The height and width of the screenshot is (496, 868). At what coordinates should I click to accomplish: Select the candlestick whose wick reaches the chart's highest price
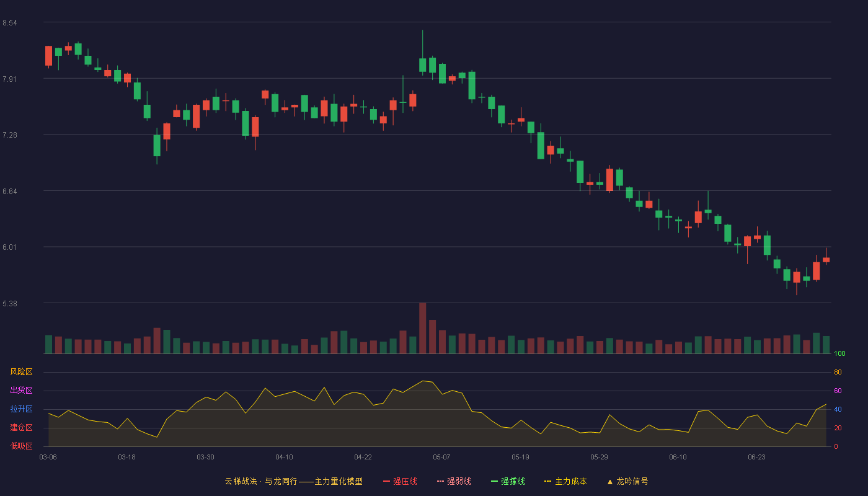422,53
